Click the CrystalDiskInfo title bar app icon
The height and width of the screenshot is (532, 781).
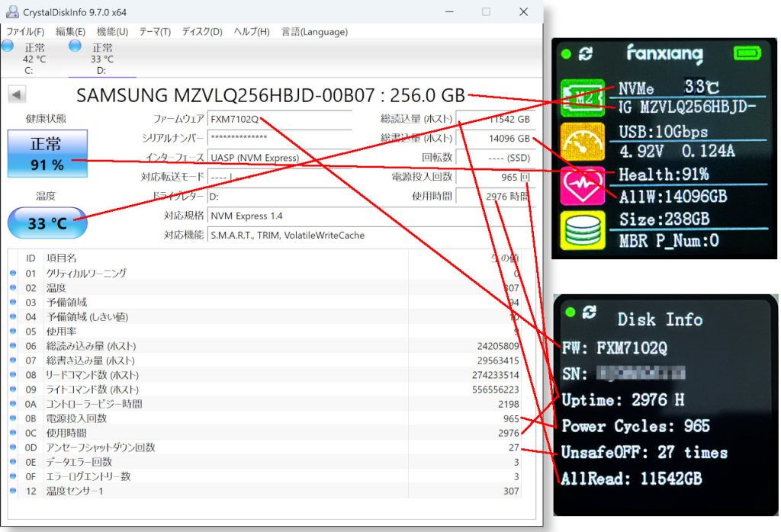point(13,12)
